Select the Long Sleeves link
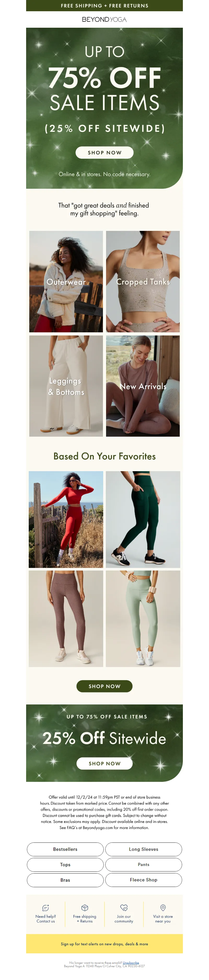Viewport: 209px width, 980px height. click(x=144, y=849)
